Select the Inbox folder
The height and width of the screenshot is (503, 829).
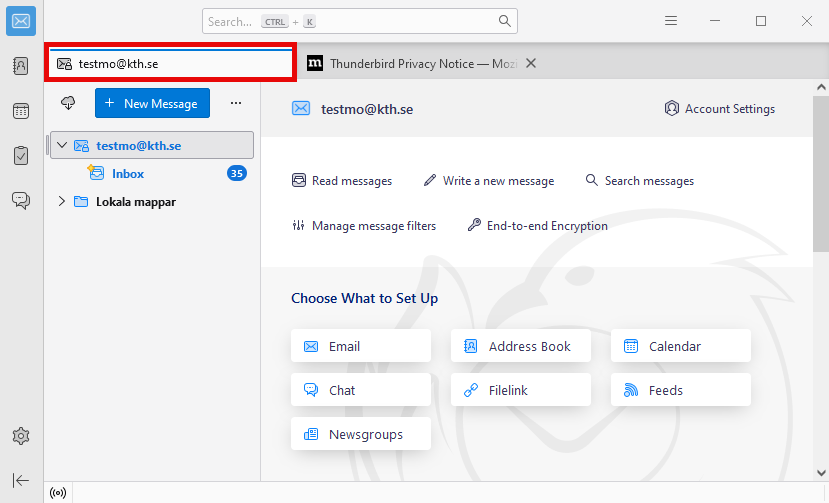coord(128,174)
